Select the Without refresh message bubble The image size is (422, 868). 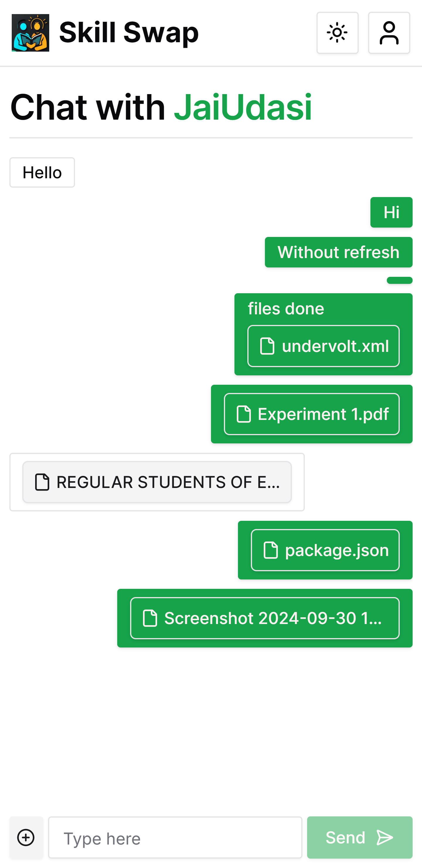pyautogui.click(x=338, y=252)
